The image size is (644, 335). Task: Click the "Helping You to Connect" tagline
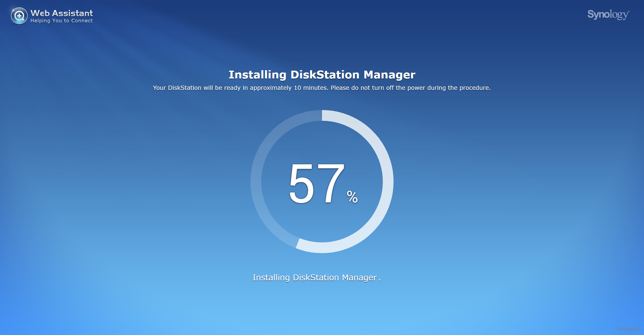[61, 21]
